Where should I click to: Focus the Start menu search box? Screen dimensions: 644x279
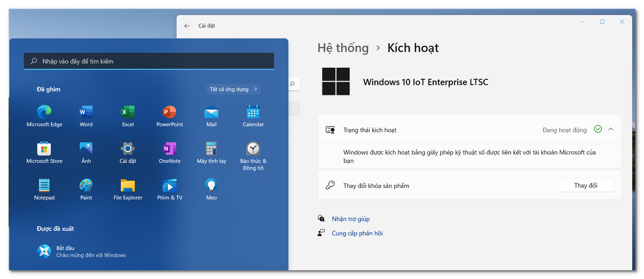click(149, 61)
